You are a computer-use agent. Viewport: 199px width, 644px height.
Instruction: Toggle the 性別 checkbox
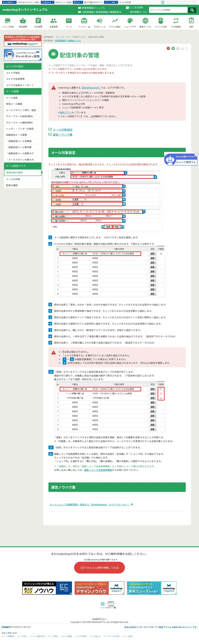(53, 186)
